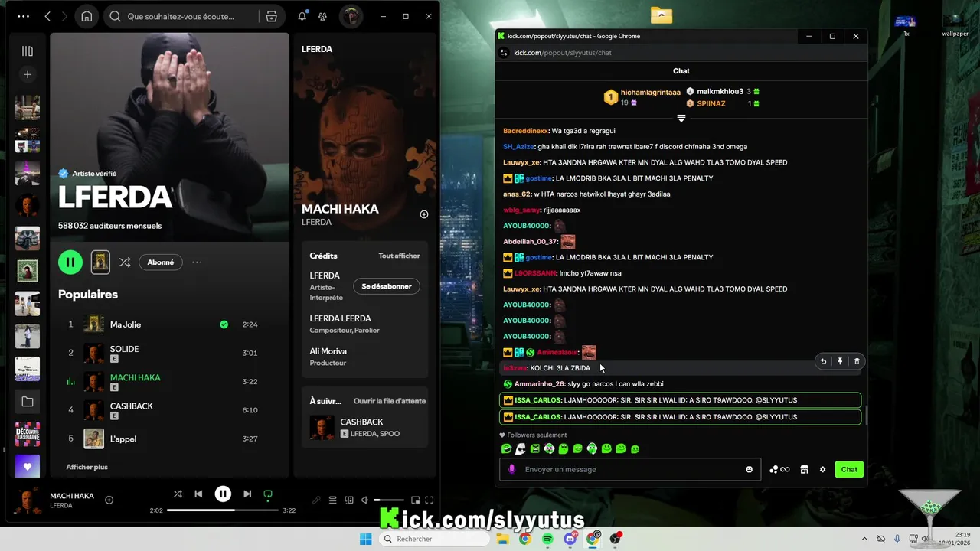980x551 pixels.
Task: Click the purple microphone icon in chat input
Action: [x=511, y=469]
